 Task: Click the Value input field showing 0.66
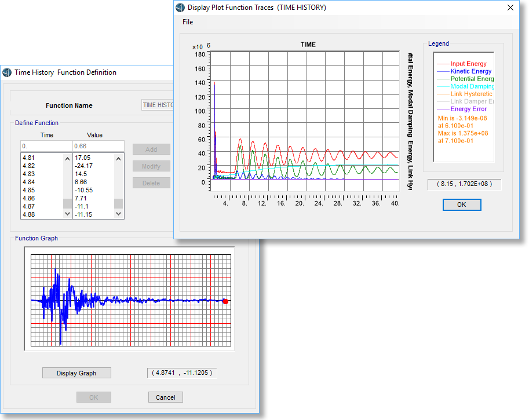tap(97, 146)
